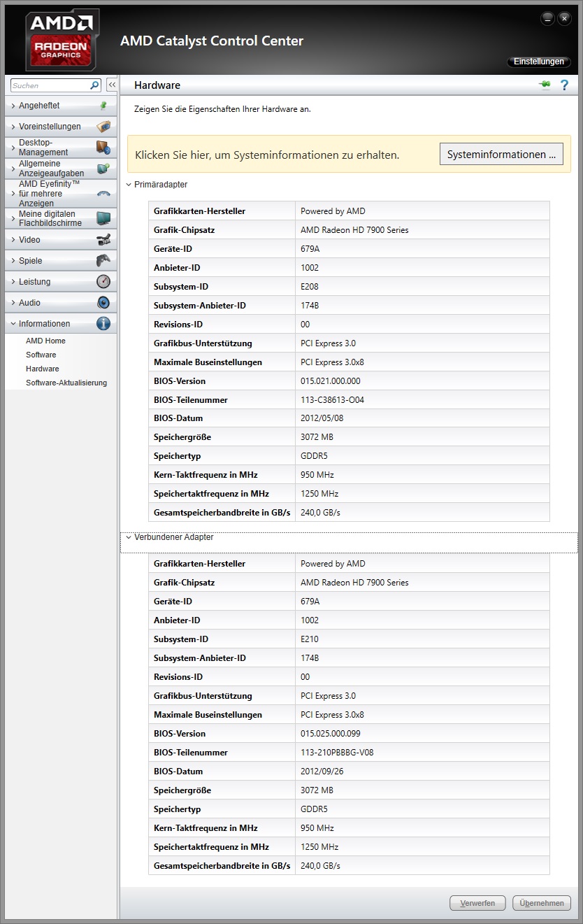Click the Video camcorder icon
The height and width of the screenshot is (924, 583).
(103, 240)
